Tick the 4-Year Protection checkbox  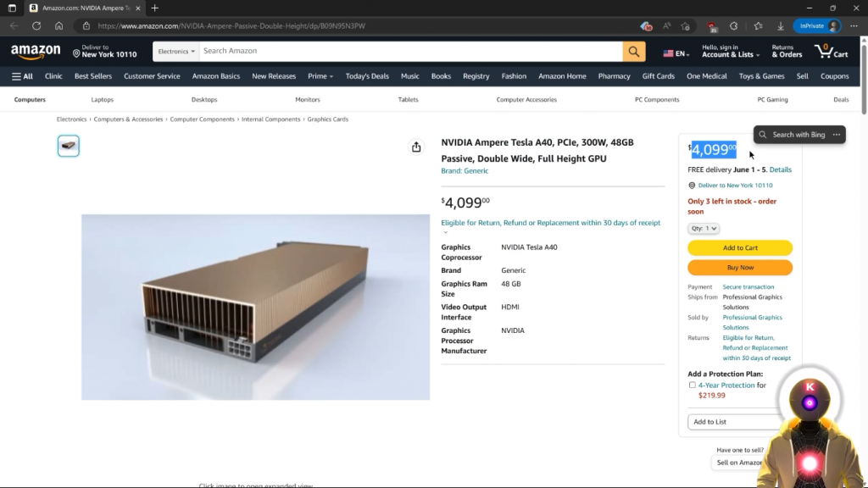click(x=692, y=385)
